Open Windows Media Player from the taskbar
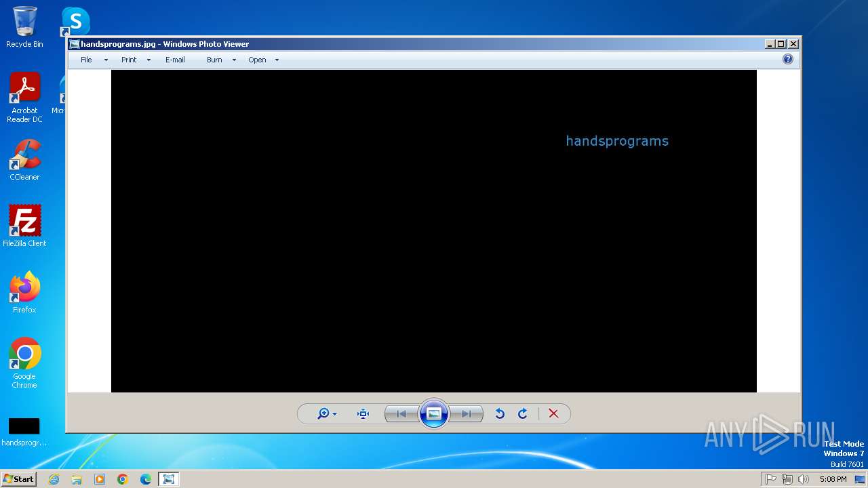The image size is (868, 488). (100, 479)
